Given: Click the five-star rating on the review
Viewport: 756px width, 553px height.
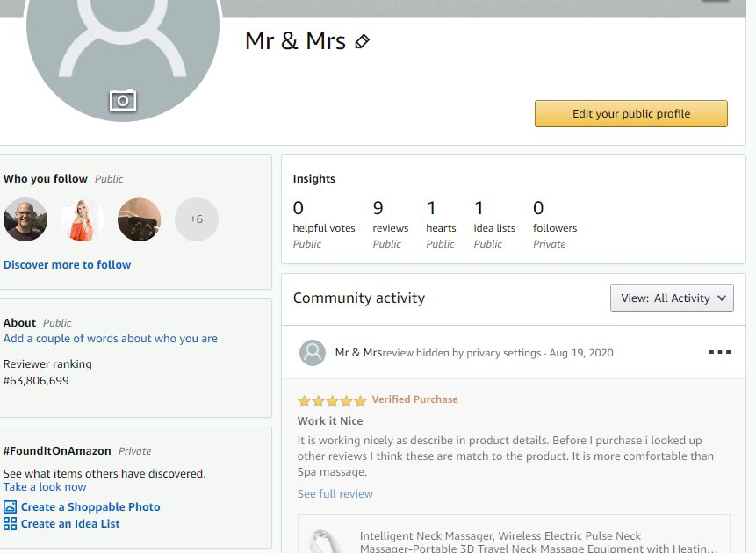Looking at the screenshot, I should (x=331, y=400).
